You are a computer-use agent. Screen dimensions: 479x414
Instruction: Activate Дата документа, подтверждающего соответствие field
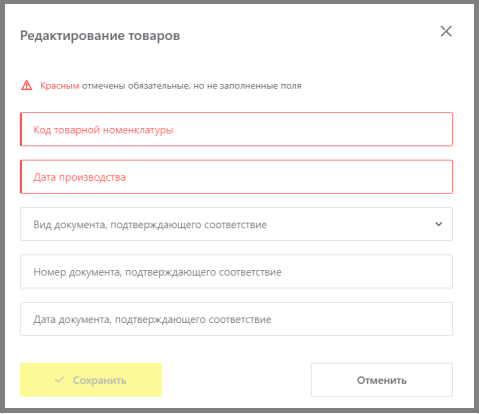click(236, 319)
